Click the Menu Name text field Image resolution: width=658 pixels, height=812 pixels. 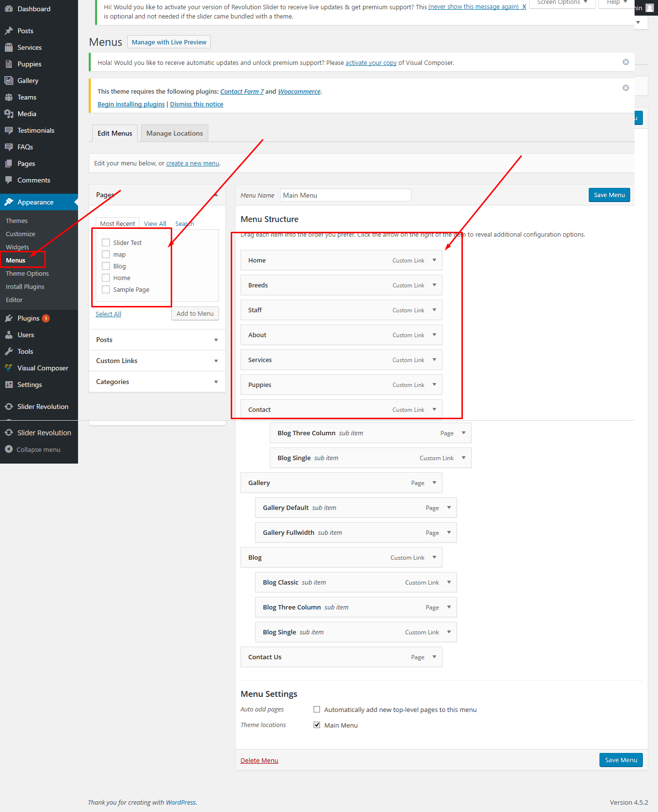[345, 195]
